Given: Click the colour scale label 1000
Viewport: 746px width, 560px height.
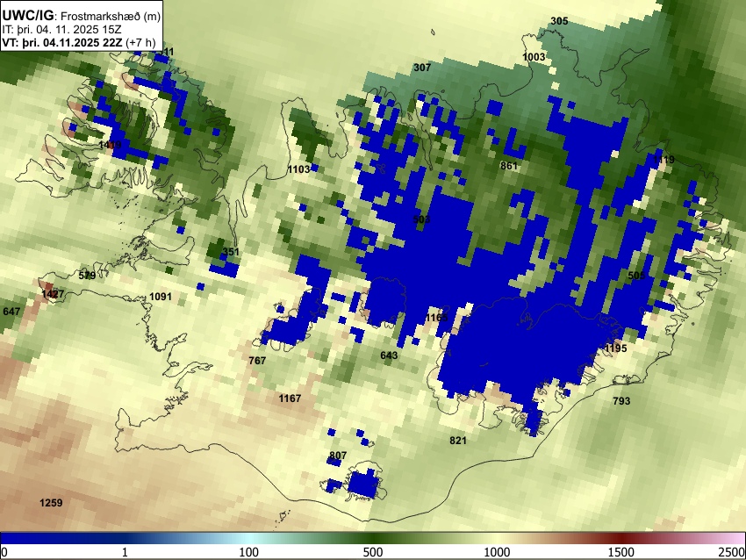Looking at the screenshot, I should (x=497, y=552).
